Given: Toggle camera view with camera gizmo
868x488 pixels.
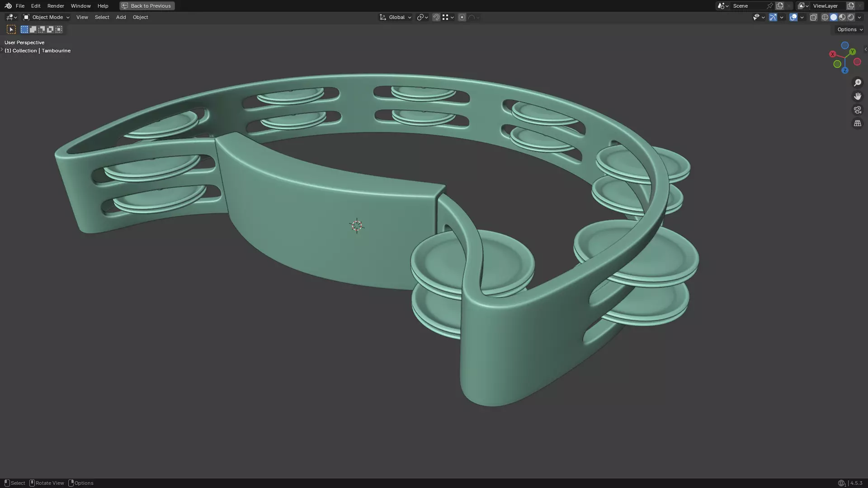Looking at the screenshot, I should [x=858, y=110].
